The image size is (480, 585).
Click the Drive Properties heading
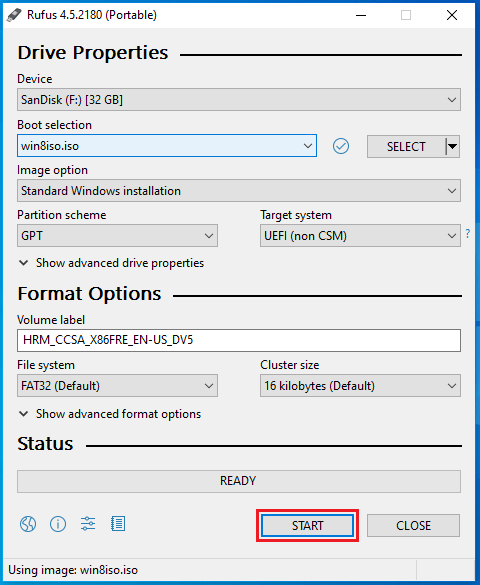click(93, 53)
